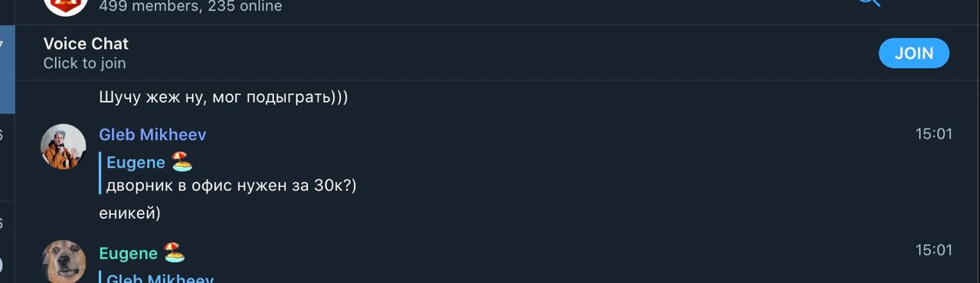Screen dimensions: 980x283
Task: Select the message "еникей)"
Action: pyautogui.click(x=129, y=213)
